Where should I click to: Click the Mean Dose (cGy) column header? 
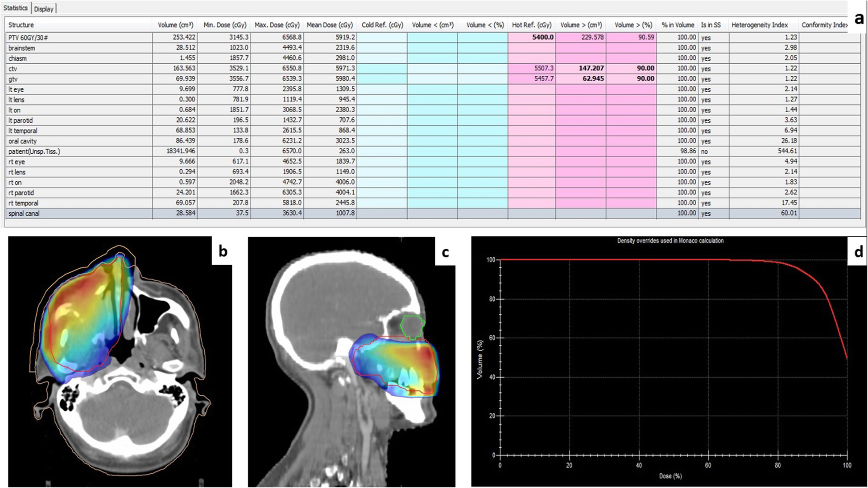pyautogui.click(x=330, y=25)
